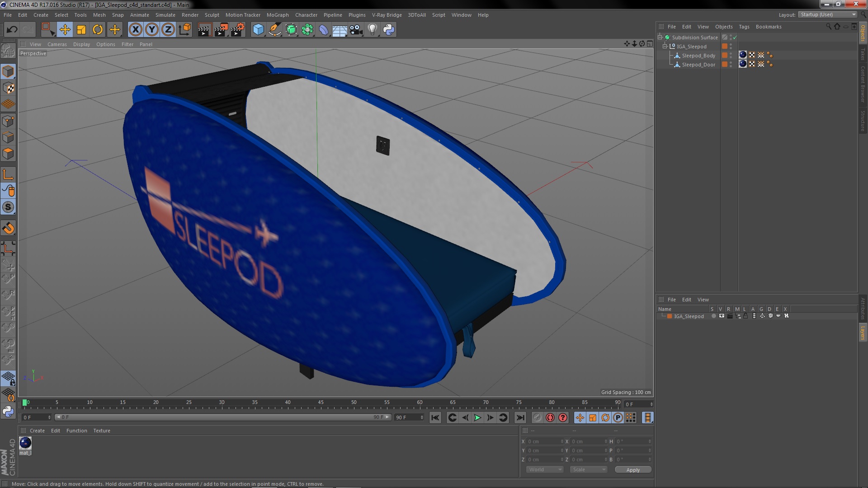Viewport: 868px width, 488px height.
Task: Open the Simulate menu
Action: pos(165,15)
